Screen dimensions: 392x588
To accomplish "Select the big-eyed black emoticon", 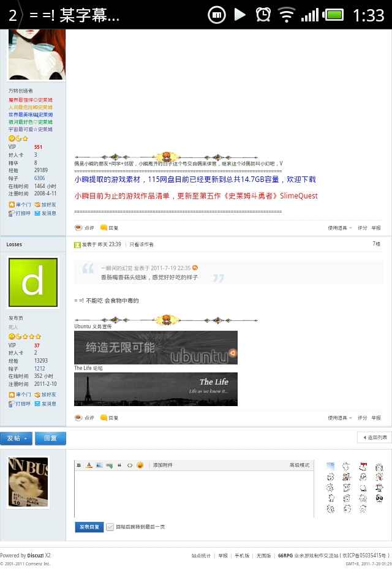I will [379, 499].
